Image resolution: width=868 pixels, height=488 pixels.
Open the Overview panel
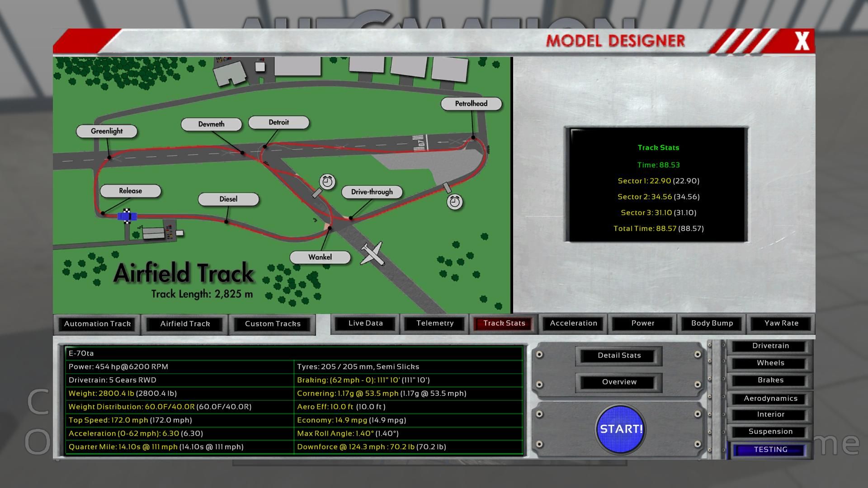click(619, 382)
